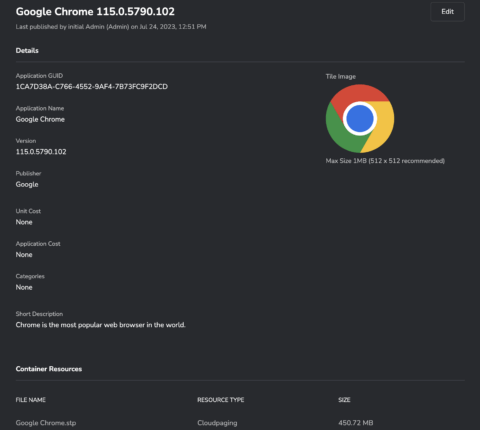Click the Edit button

pyautogui.click(x=447, y=12)
